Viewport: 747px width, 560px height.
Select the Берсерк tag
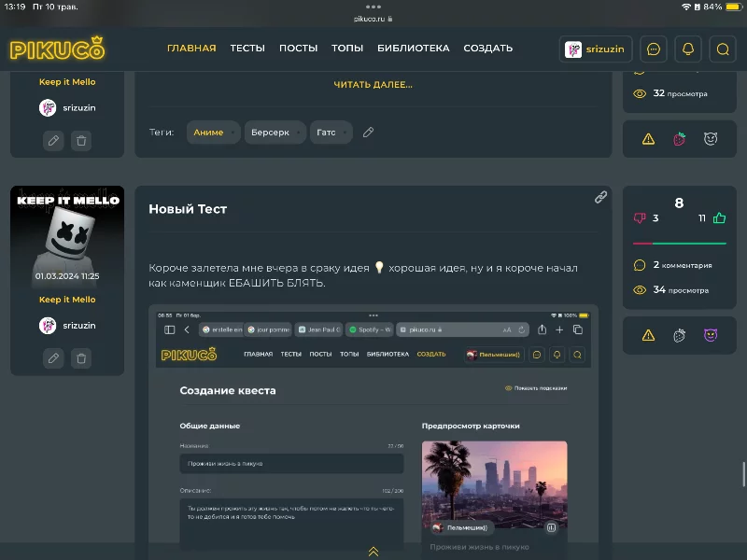tap(275, 133)
